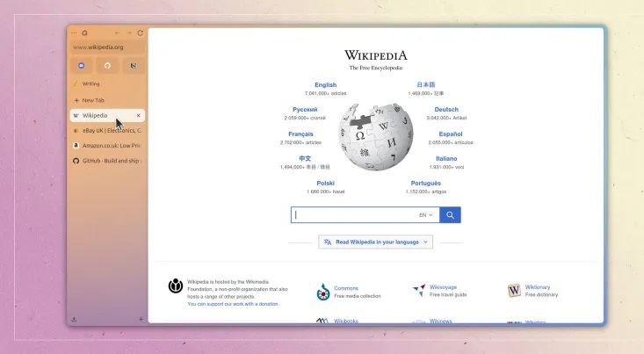Switch to the eBay UK tab
This screenshot has width=644, height=354.
(x=106, y=130)
